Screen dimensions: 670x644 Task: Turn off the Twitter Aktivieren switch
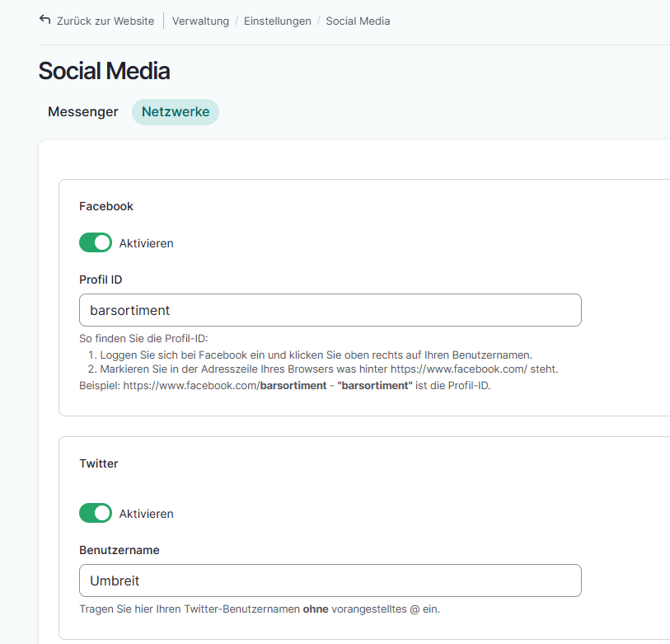click(96, 514)
